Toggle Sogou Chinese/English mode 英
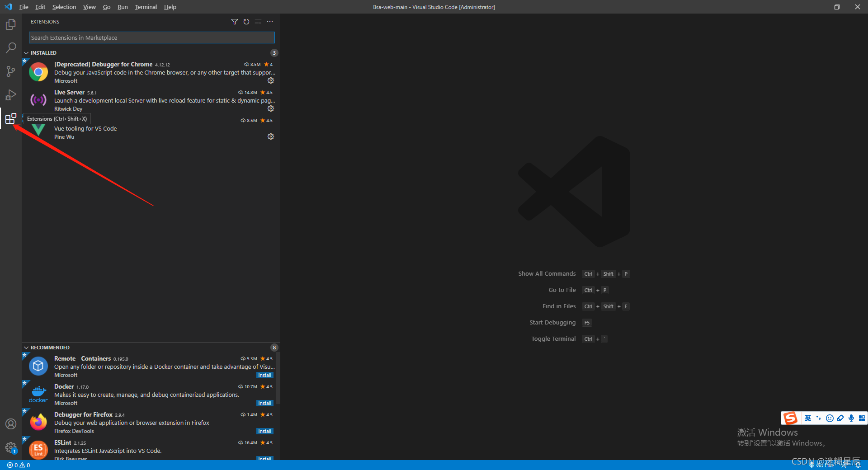 point(808,418)
